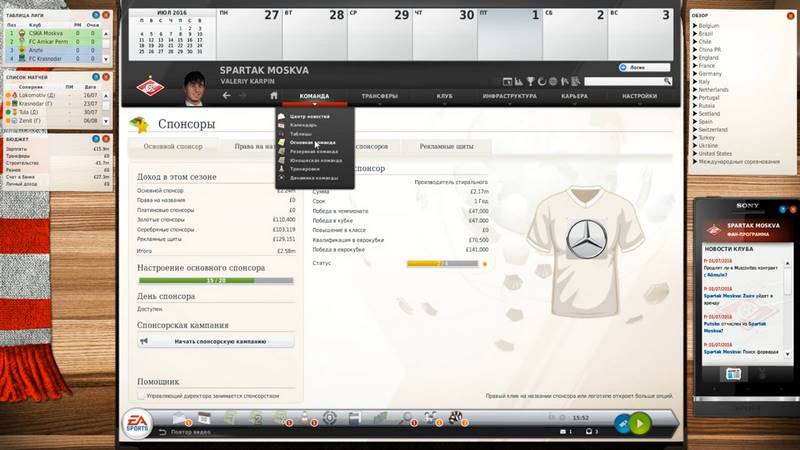Click the home icon in navigation bar

(274, 96)
